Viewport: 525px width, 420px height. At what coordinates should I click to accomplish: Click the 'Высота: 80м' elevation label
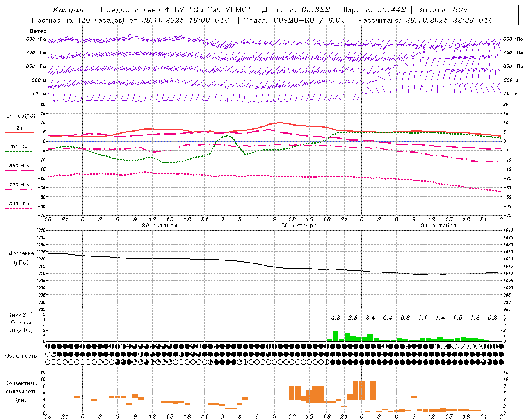pos(443,10)
